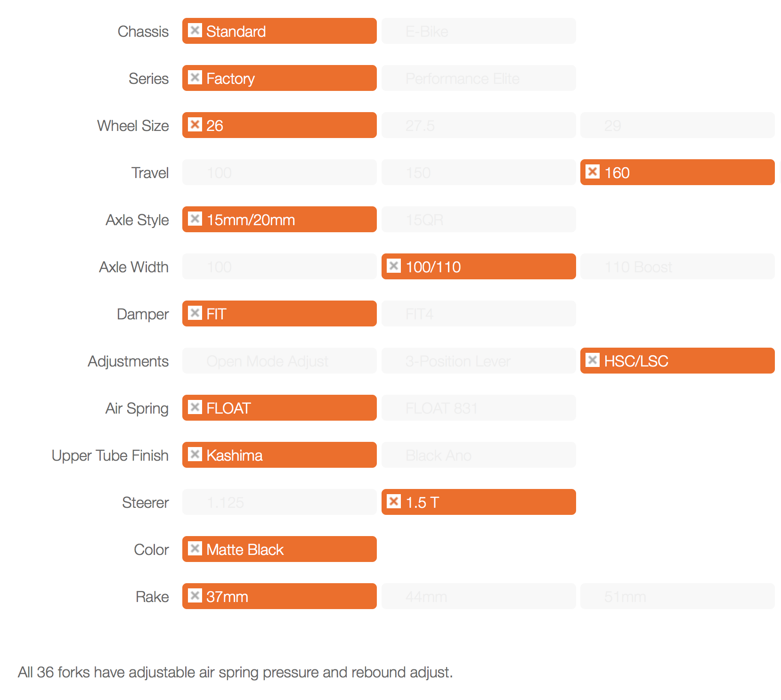Select the 3-Position Lever adjustment

[478, 361]
